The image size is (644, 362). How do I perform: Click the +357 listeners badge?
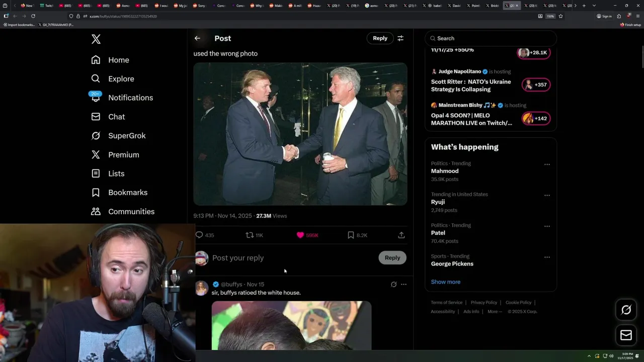536,85
